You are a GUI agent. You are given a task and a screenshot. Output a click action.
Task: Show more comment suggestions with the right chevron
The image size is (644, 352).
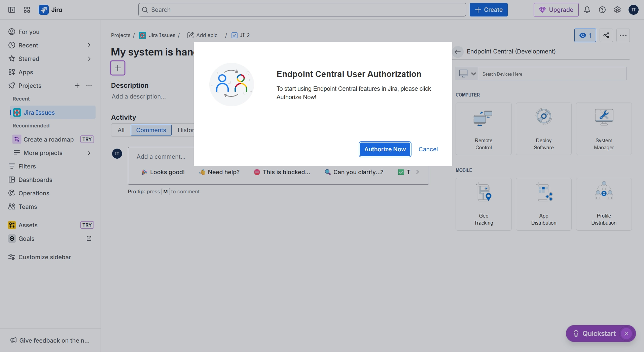click(x=418, y=172)
